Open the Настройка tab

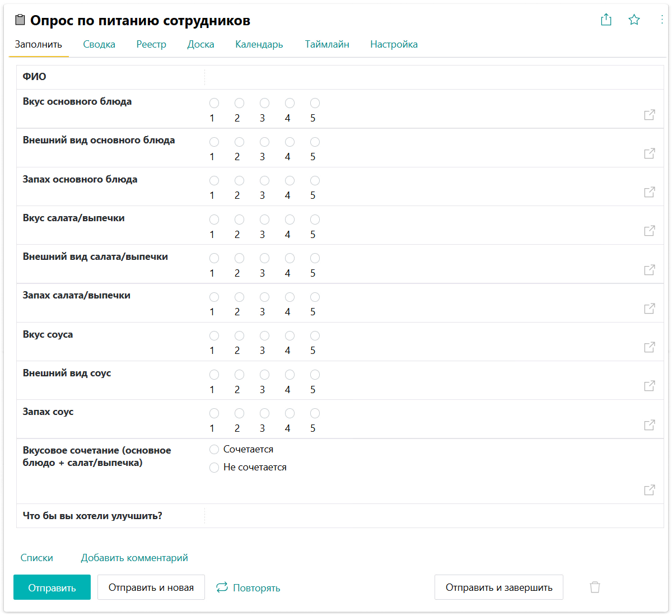coord(394,44)
